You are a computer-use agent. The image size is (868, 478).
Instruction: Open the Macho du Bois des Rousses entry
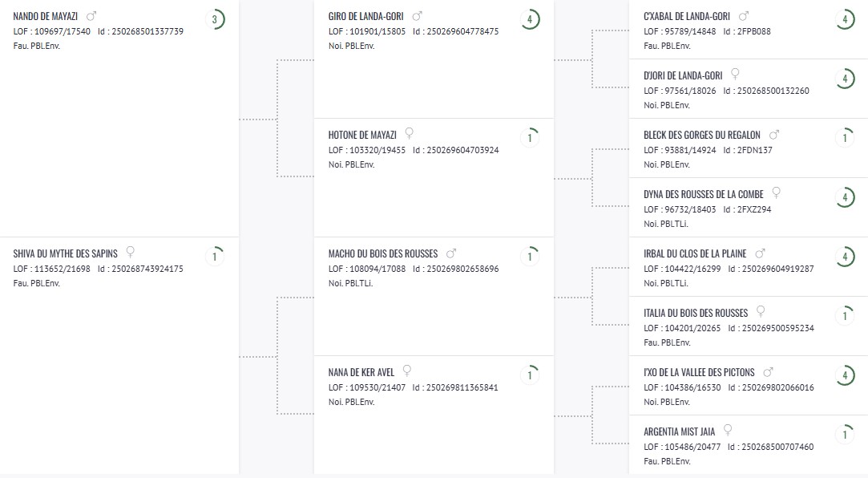click(381, 254)
